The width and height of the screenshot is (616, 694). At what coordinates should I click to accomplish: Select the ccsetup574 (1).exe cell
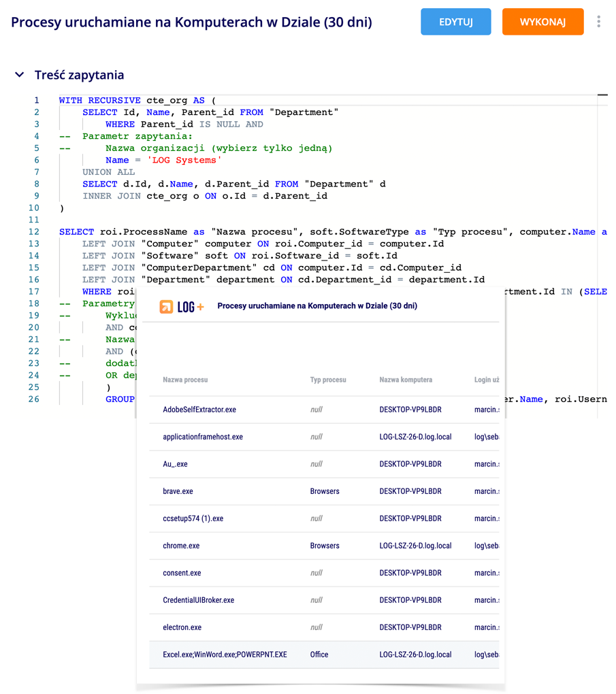coord(193,518)
